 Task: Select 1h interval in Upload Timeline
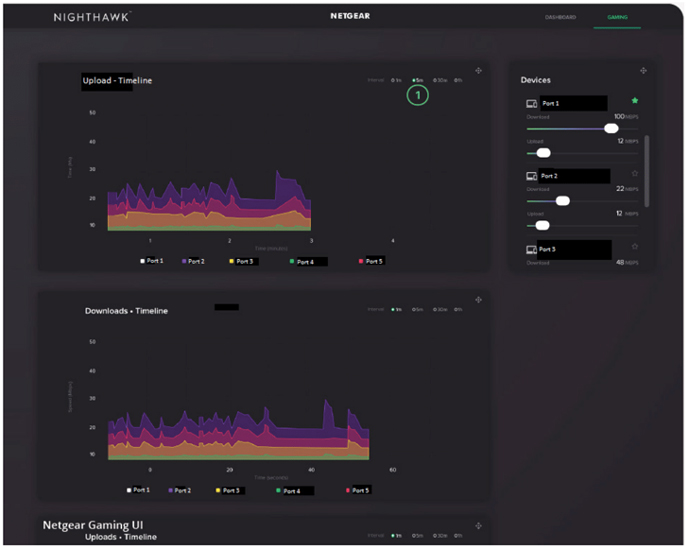click(458, 80)
